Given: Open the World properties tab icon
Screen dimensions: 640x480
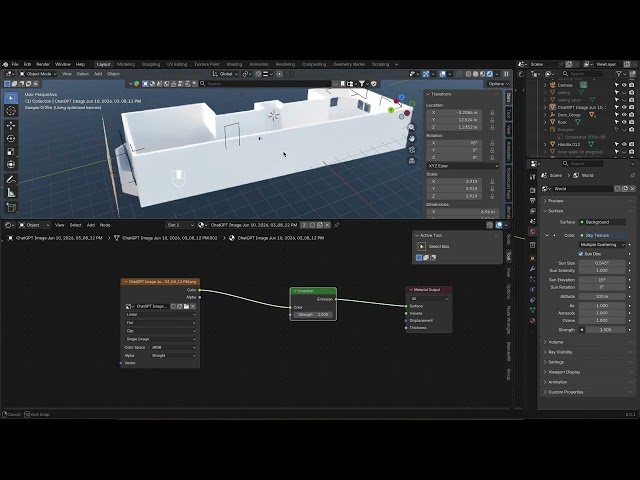Looking at the screenshot, I should [532, 231].
